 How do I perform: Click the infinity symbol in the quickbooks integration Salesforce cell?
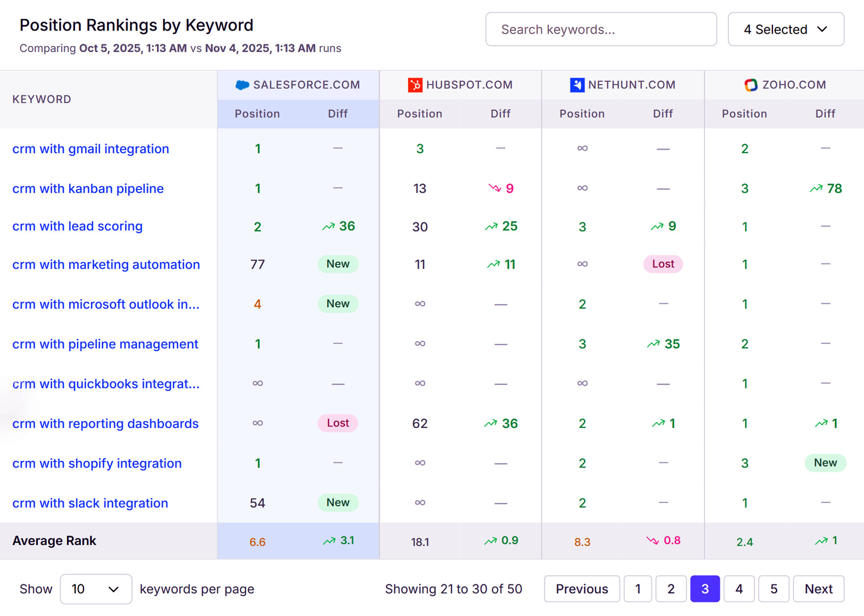click(x=257, y=383)
